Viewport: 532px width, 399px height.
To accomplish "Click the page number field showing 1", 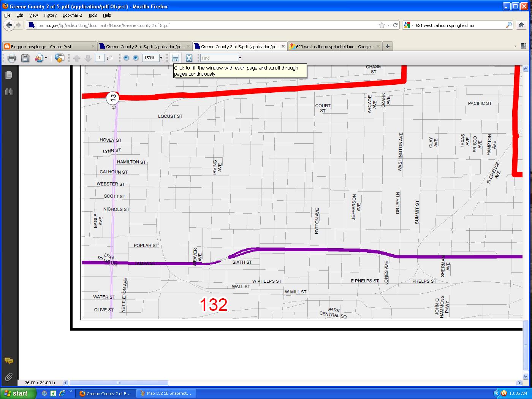I will tap(100, 58).
